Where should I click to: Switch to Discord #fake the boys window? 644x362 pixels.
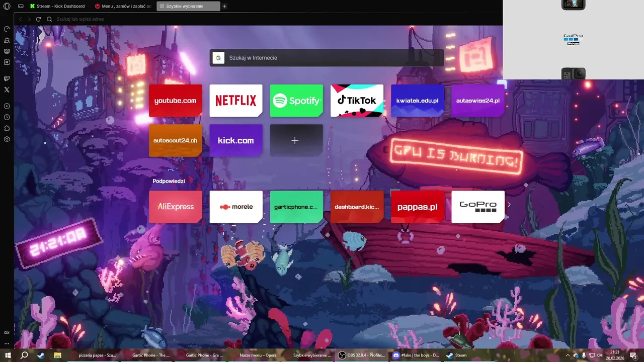pos(416,355)
